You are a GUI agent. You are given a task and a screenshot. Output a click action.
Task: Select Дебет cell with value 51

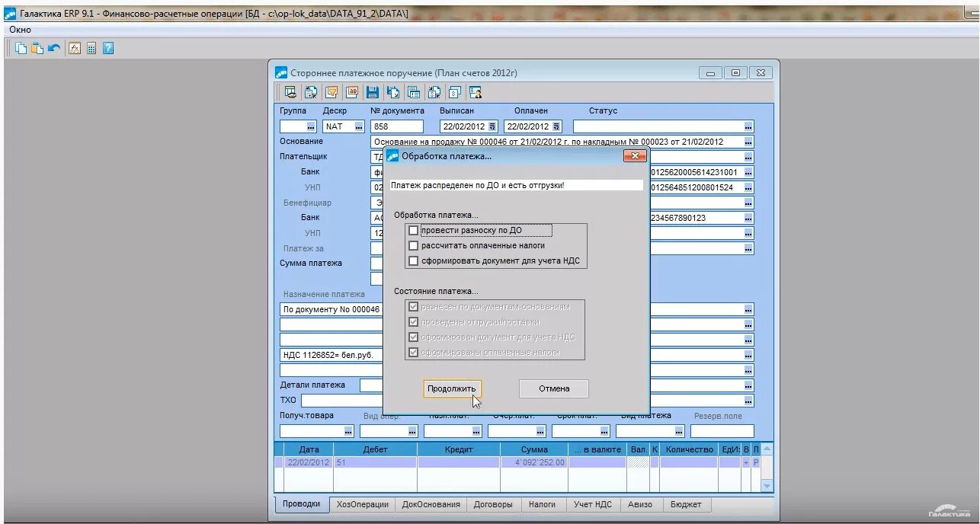click(376, 462)
